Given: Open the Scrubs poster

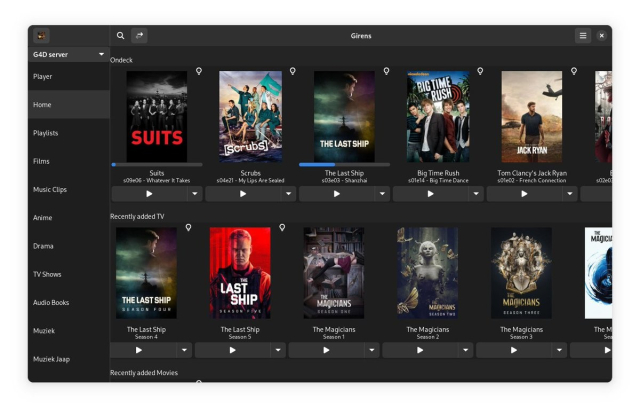Looking at the screenshot, I should click(x=251, y=117).
